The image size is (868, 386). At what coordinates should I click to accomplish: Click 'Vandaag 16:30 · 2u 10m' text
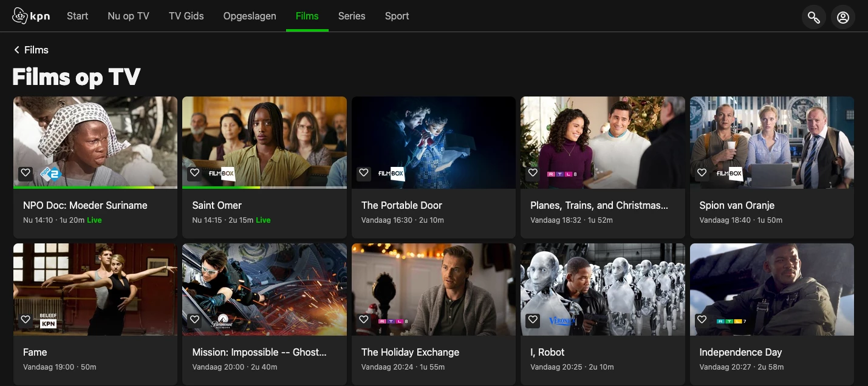(x=403, y=220)
